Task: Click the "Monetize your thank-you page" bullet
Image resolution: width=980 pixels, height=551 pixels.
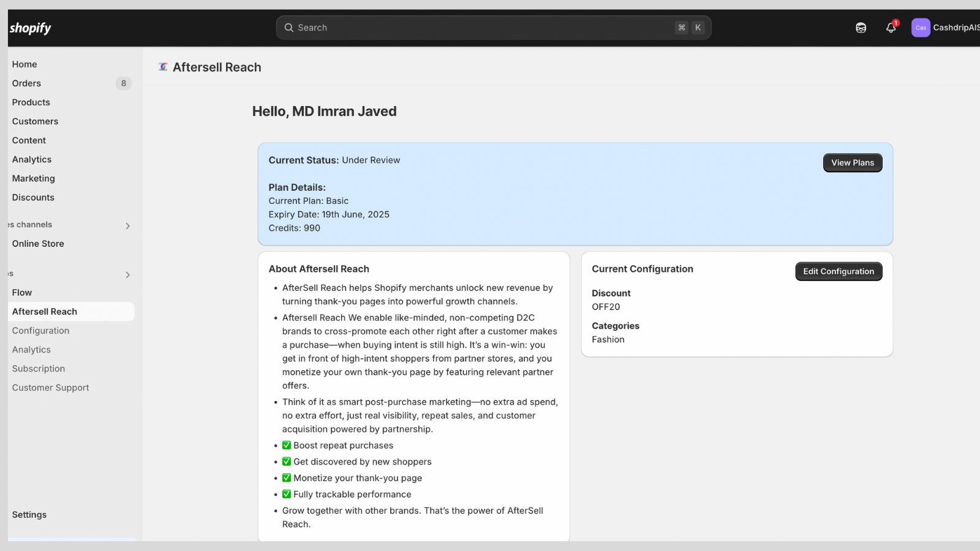Action: 352,478
